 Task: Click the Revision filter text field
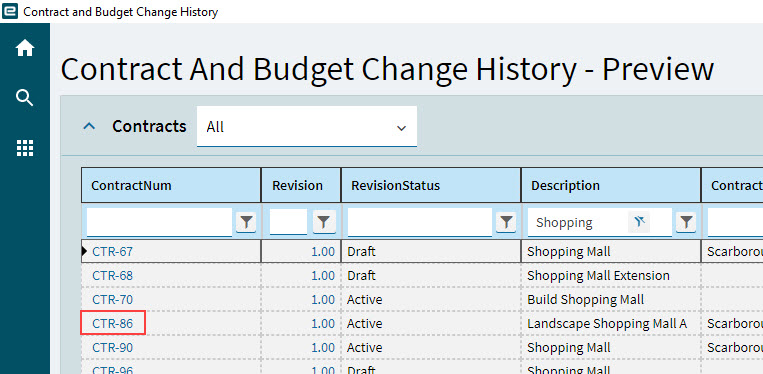289,222
